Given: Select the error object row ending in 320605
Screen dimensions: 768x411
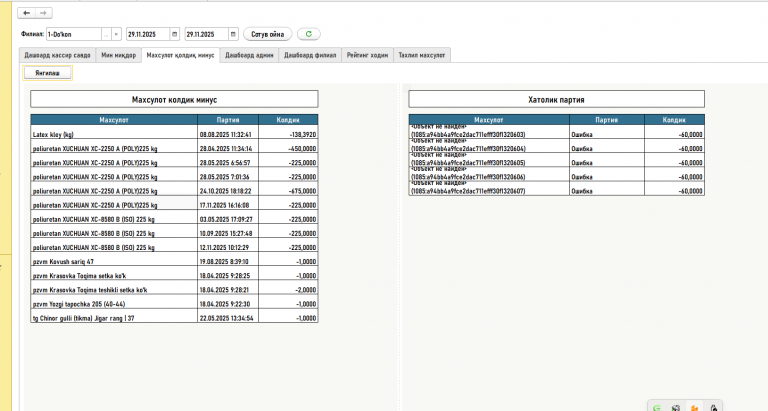Looking at the screenshot, I should click(489, 161).
